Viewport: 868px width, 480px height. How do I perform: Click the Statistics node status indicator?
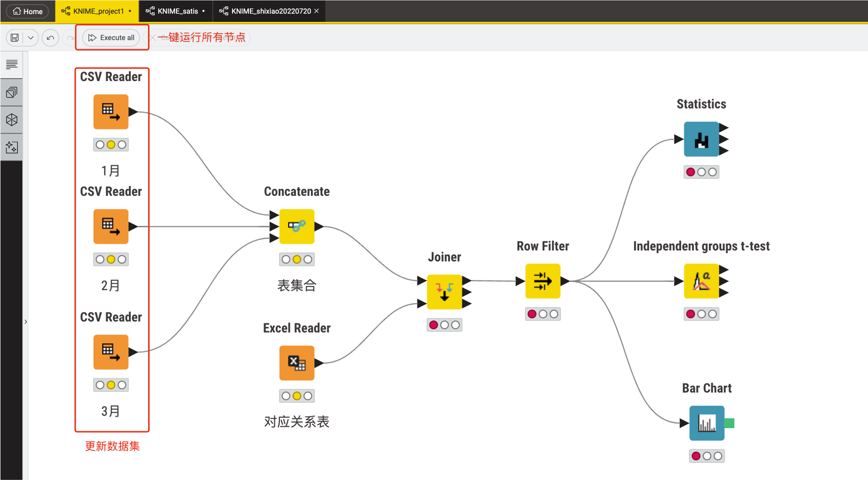point(701,172)
